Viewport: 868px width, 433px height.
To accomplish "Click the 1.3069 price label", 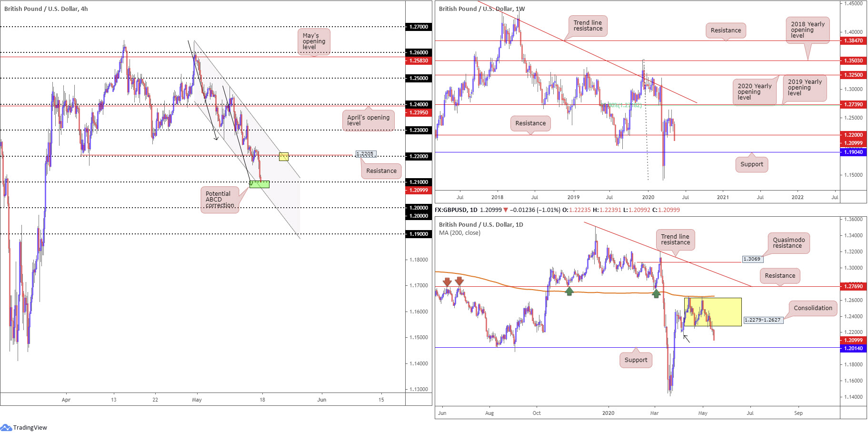I will point(753,259).
